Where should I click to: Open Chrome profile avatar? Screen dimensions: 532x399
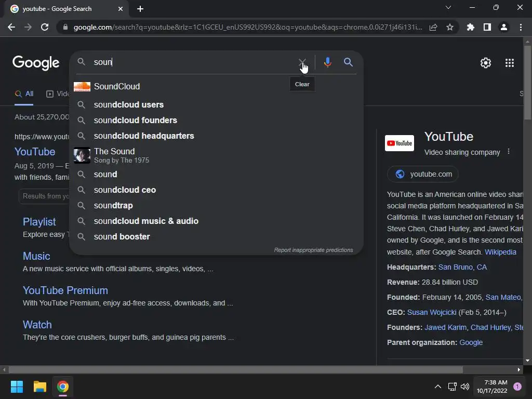[504, 27]
